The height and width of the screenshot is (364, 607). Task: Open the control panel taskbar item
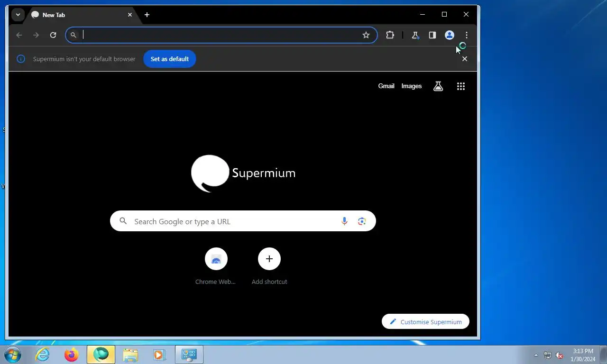(189, 355)
